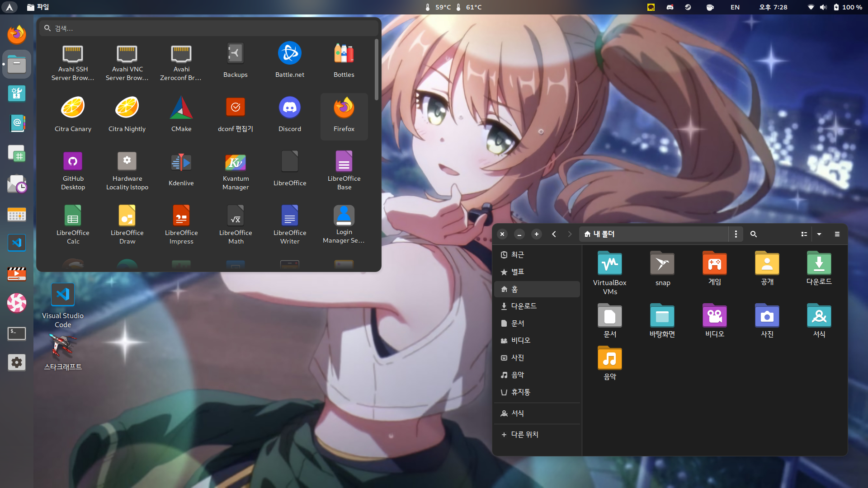Click the Steam tray icon
Viewport: 868px width, 488px height.
(688, 7)
